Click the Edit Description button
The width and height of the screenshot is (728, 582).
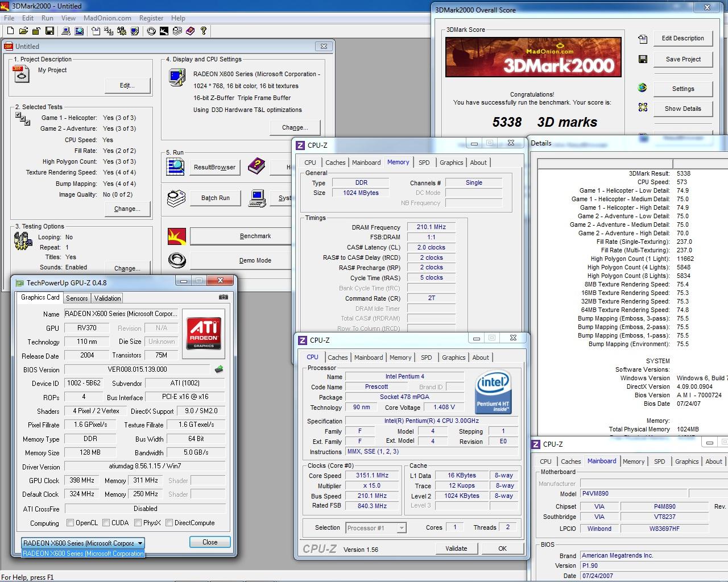click(x=683, y=38)
